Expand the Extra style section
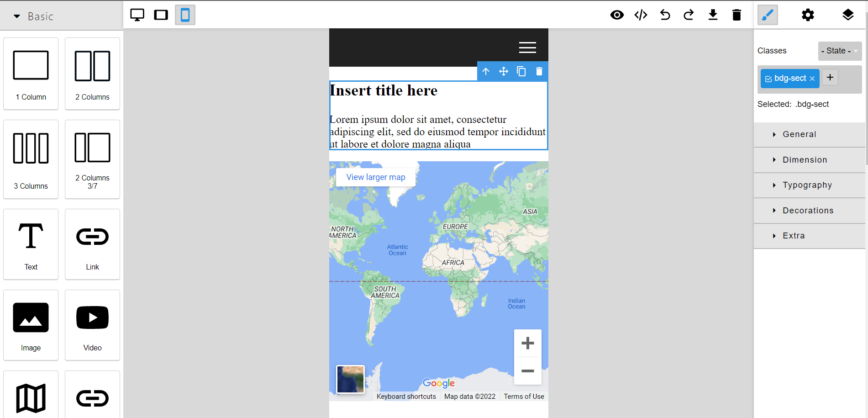 click(810, 236)
